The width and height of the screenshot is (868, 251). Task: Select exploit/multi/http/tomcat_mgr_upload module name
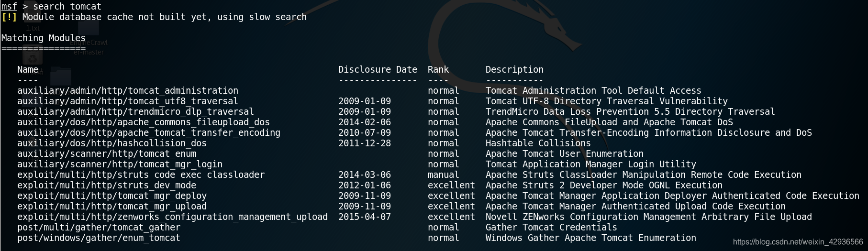[112, 207]
